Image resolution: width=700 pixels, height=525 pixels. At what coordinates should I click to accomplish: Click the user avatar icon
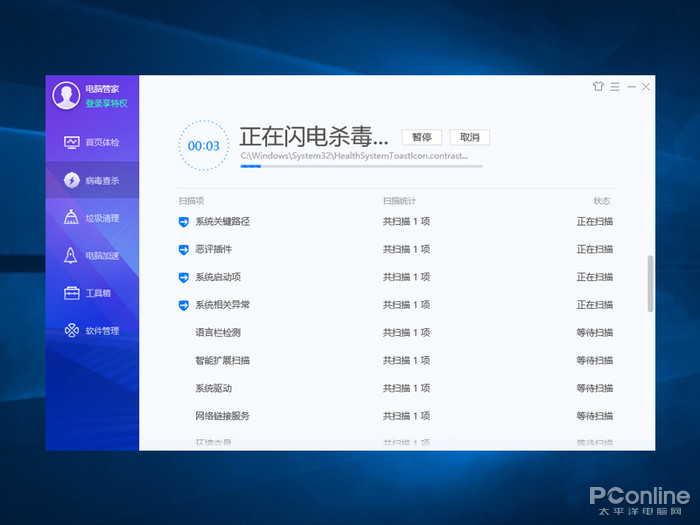click(66, 95)
